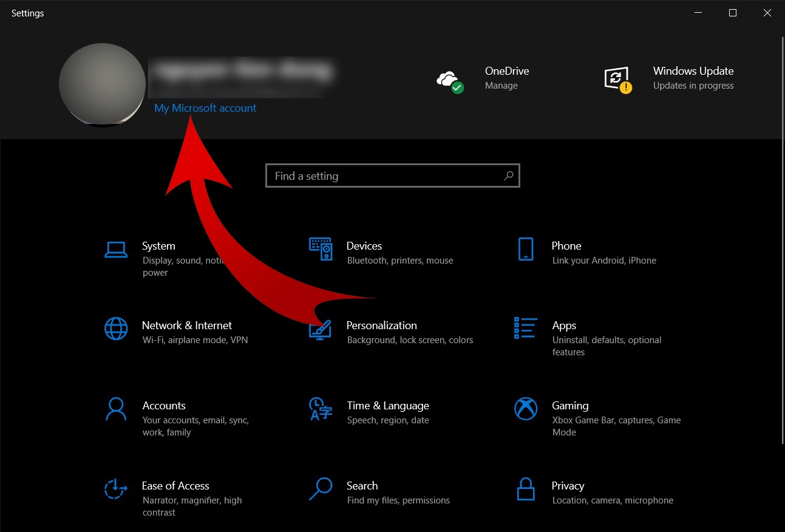Click 'Updates in progress' status text

point(693,86)
